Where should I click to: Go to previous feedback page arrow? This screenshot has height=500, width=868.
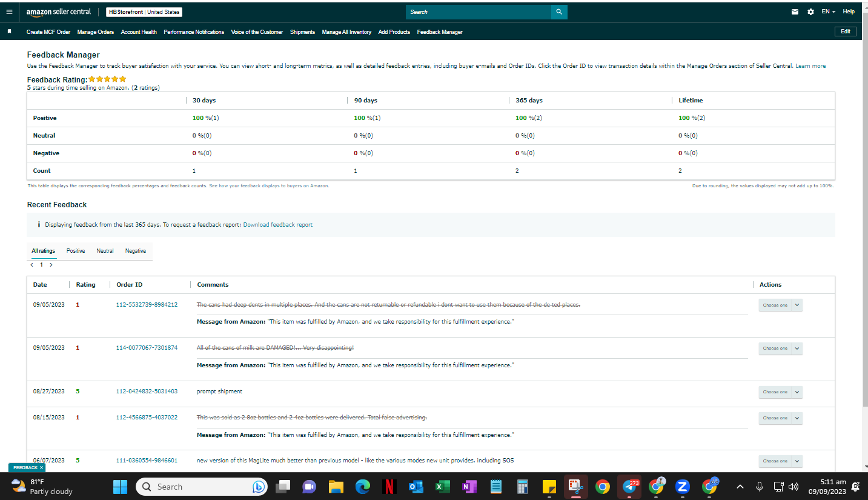[x=32, y=265]
